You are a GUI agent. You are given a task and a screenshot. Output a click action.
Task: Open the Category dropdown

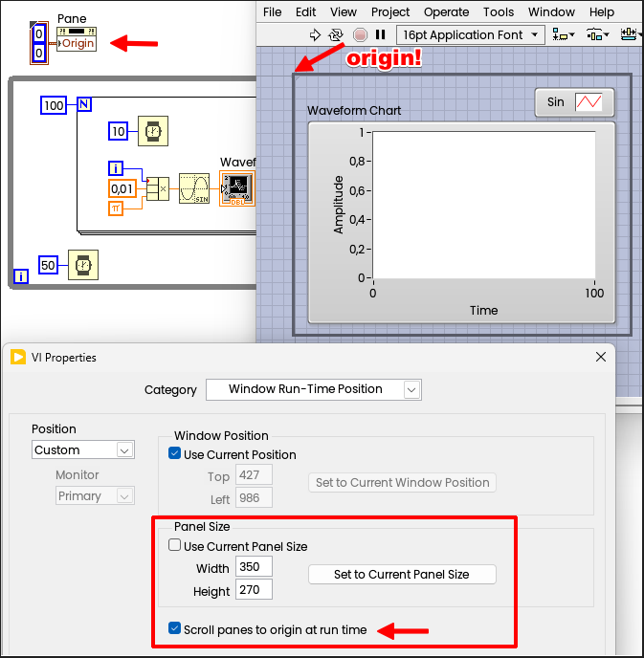314,389
